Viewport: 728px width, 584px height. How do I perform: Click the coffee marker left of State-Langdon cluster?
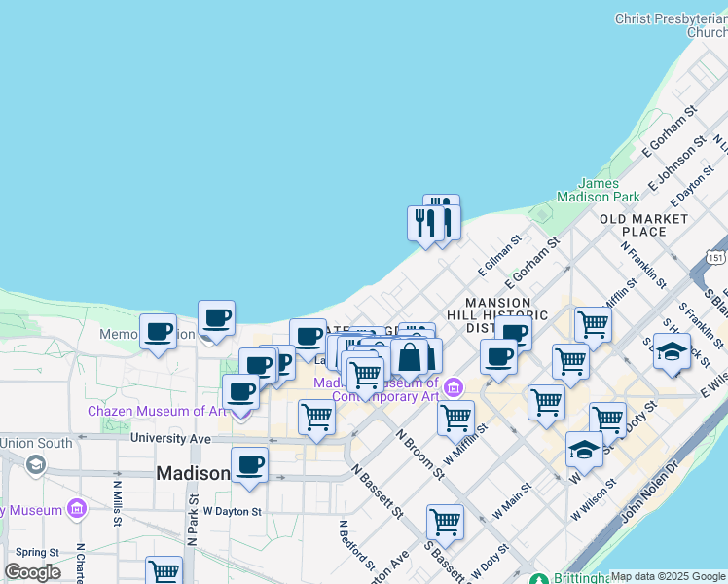(308, 336)
